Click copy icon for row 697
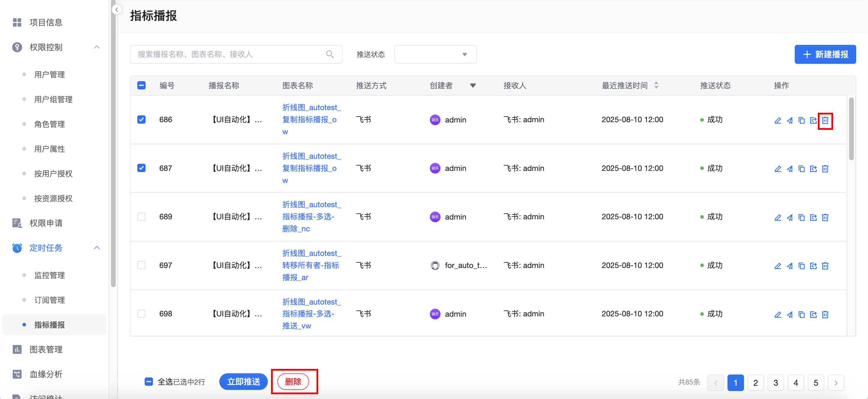 click(801, 266)
